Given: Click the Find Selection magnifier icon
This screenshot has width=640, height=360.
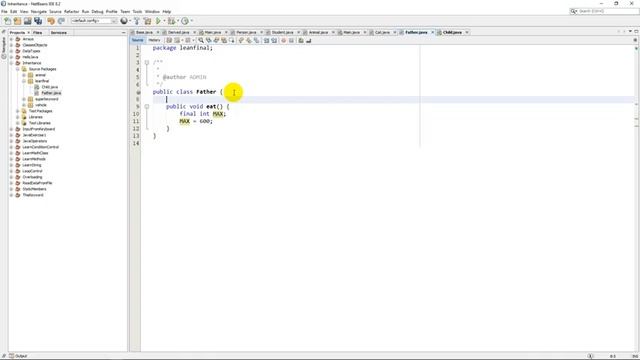Looking at the screenshot, I should [x=201, y=40].
